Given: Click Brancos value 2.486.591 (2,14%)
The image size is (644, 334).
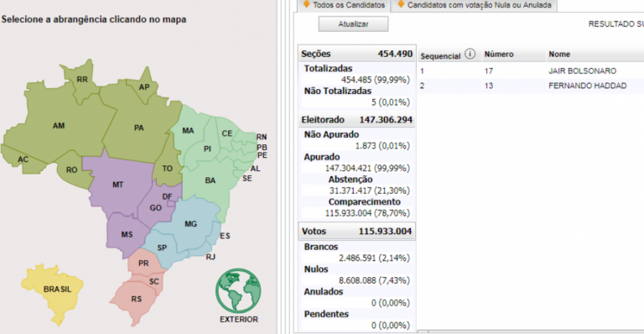Looking at the screenshot, I should click(x=374, y=258).
